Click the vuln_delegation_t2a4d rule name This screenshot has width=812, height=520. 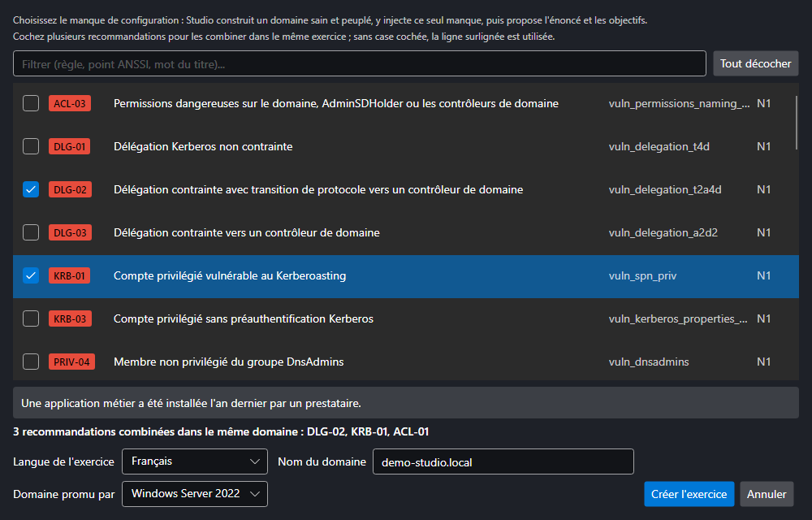tap(665, 189)
